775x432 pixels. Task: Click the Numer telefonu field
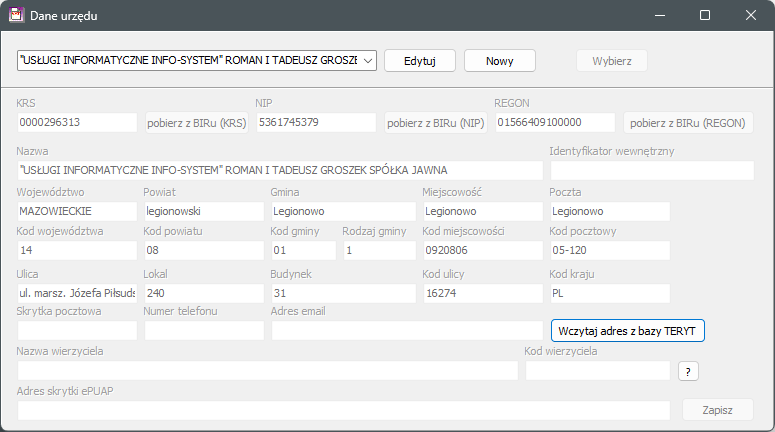point(204,331)
